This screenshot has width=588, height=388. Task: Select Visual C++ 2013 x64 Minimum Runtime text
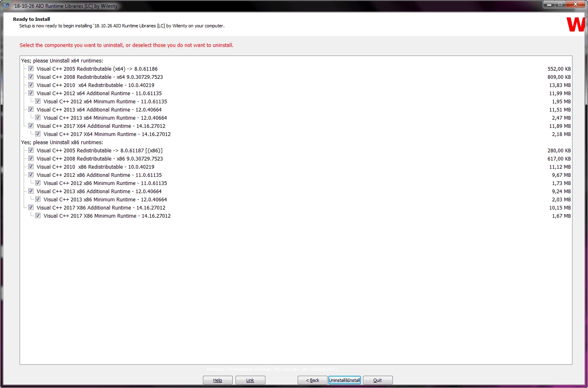pos(105,118)
